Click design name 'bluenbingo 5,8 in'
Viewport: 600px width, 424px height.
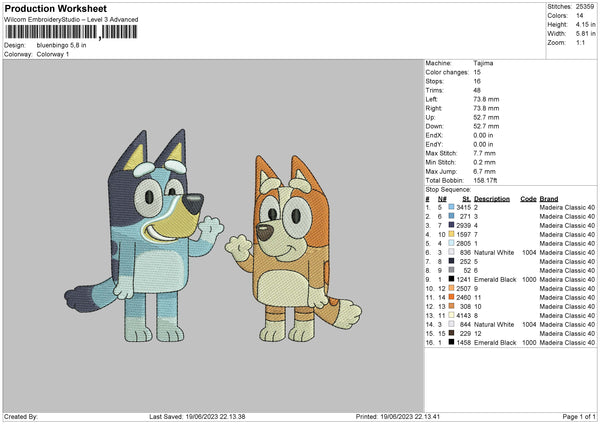pyautogui.click(x=61, y=45)
